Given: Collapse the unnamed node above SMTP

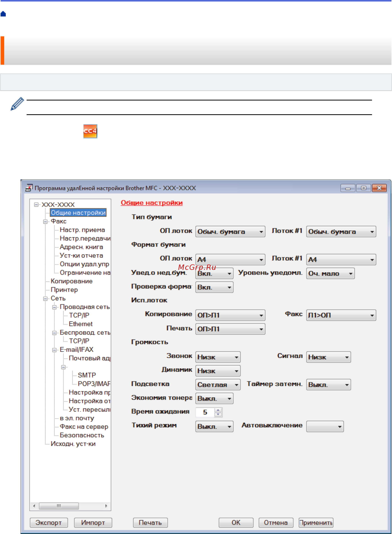Looking at the screenshot, I should point(63,367).
